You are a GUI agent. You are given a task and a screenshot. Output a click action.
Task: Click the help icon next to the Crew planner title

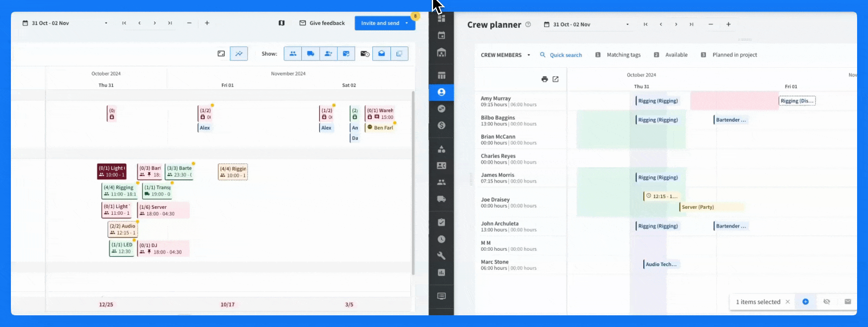tap(528, 25)
